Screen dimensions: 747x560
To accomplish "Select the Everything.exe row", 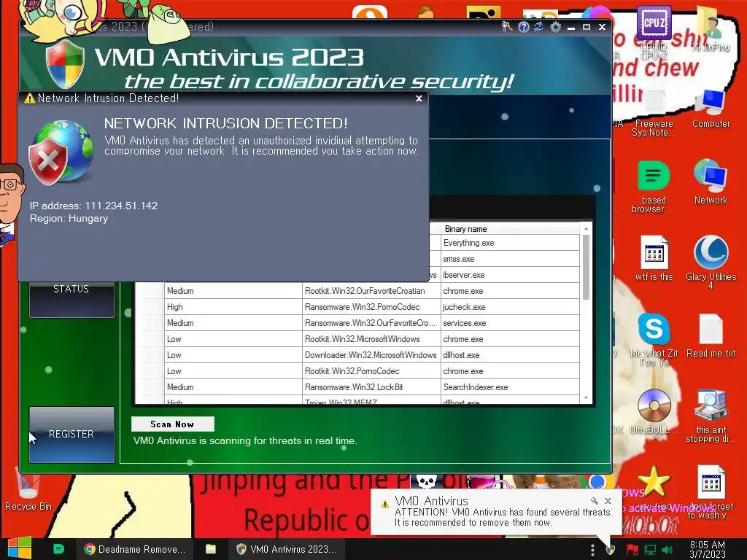I will click(x=510, y=243).
